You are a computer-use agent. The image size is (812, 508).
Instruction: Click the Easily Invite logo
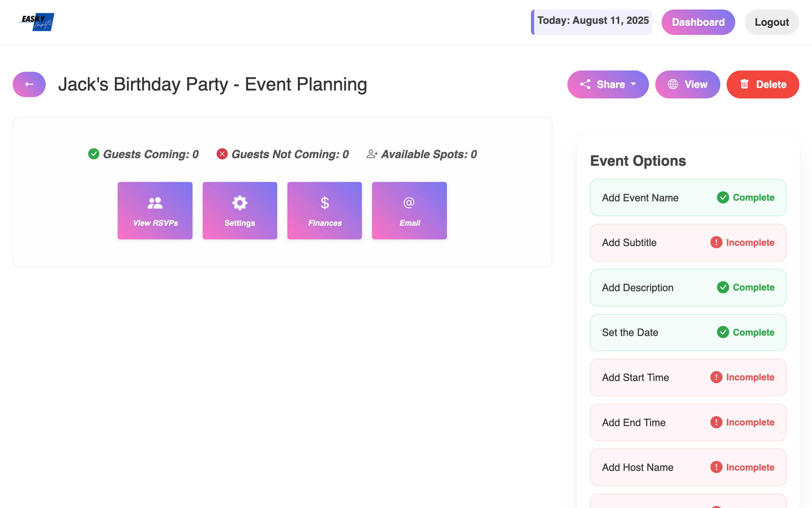[36, 22]
